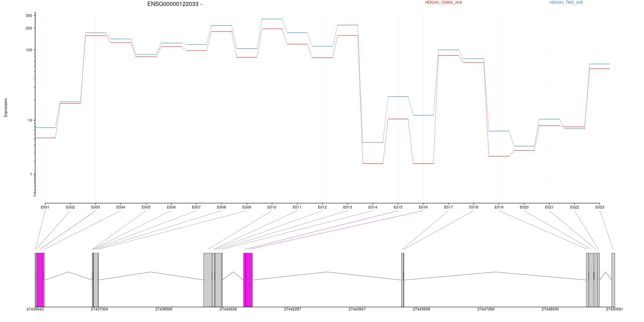Click the E022 exon label

click(575, 207)
